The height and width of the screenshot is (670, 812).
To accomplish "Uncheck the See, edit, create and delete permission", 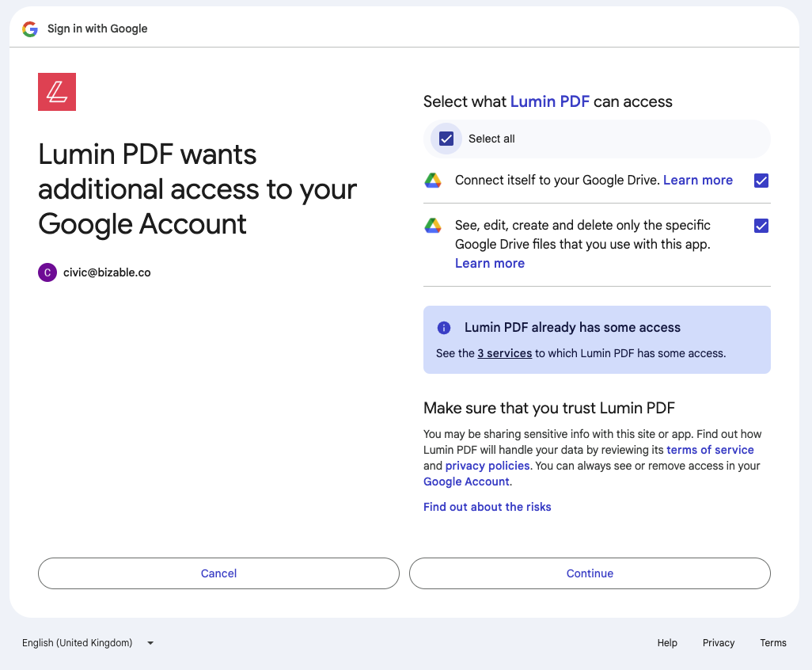I will 761,226.
